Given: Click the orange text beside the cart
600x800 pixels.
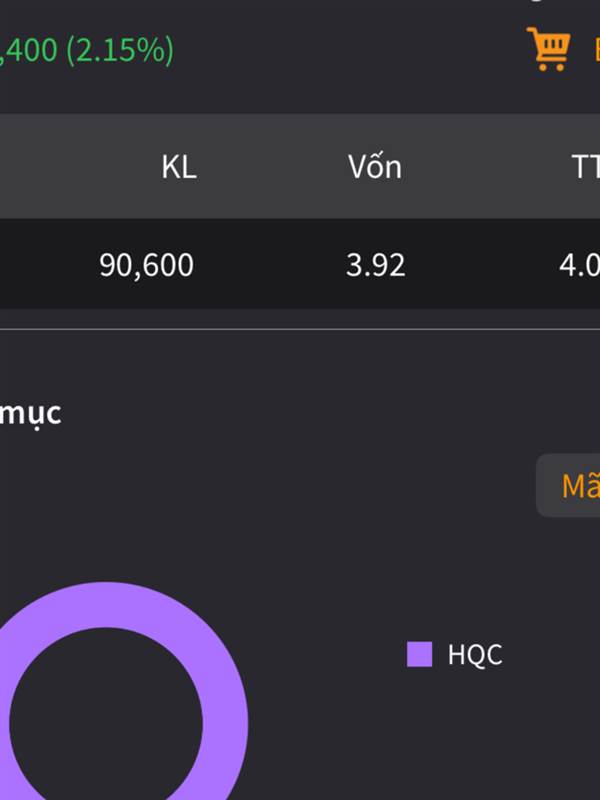Looking at the screenshot, I should [596, 50].
